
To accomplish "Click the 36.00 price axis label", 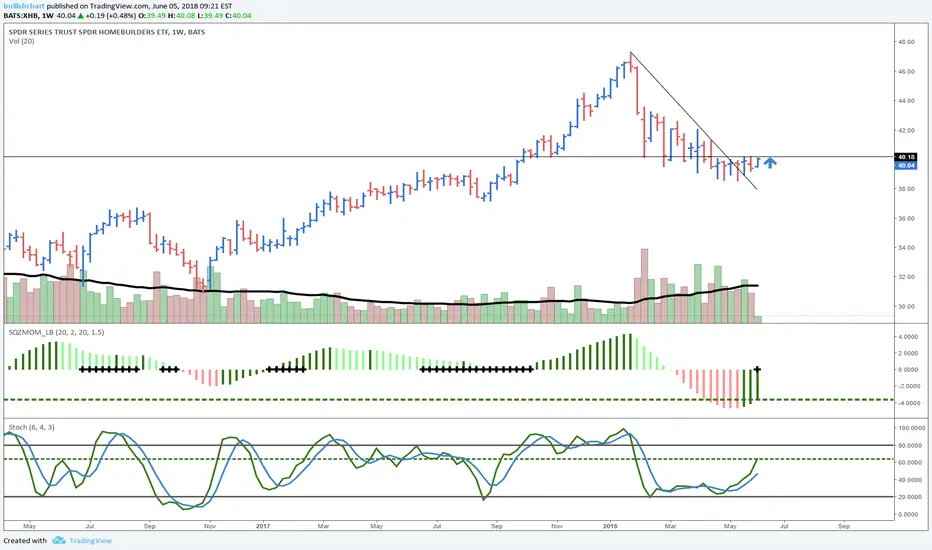I will click(906, 219).
